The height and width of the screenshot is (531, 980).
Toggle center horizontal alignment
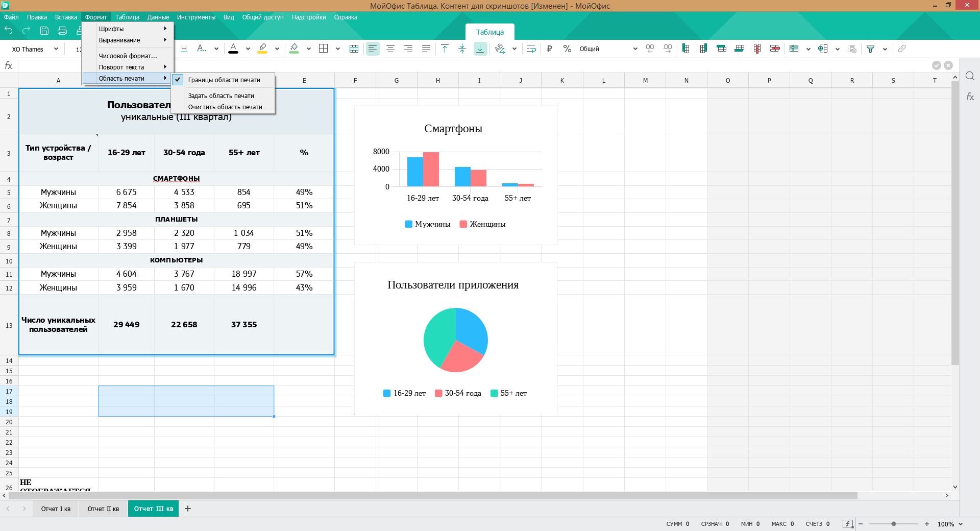[x=390, y=49]
